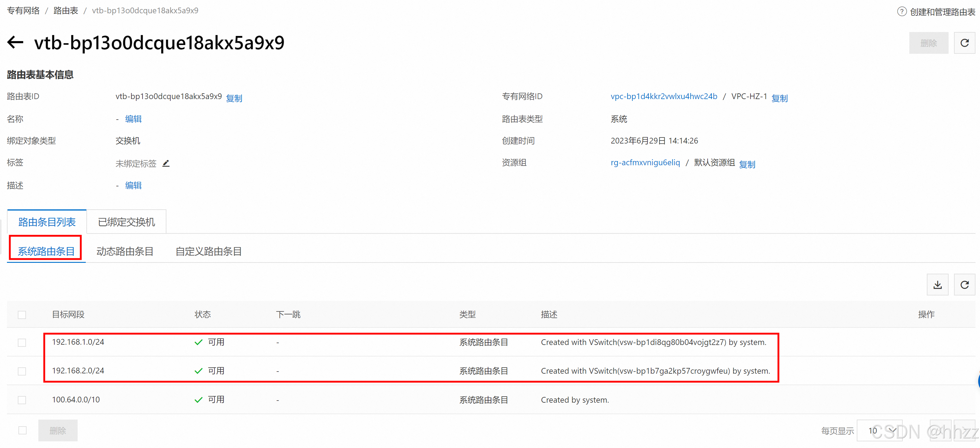Check the 100.64.0.0/10 route row
The height and width of the screenshot is (448, 980).
[22, 400]
